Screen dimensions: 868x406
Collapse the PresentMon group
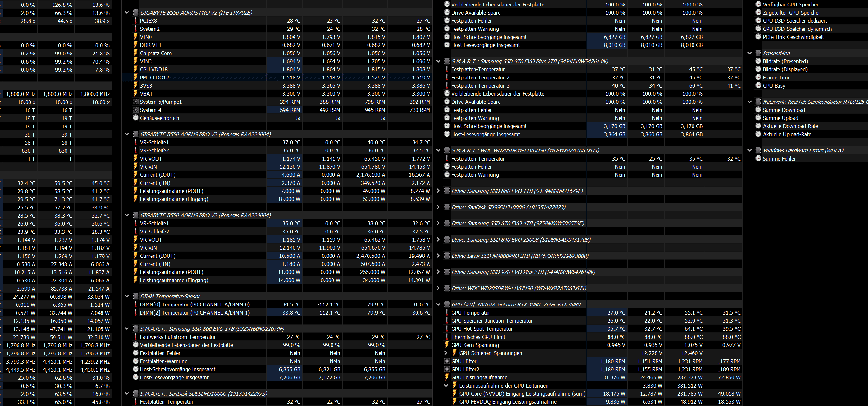750,53
